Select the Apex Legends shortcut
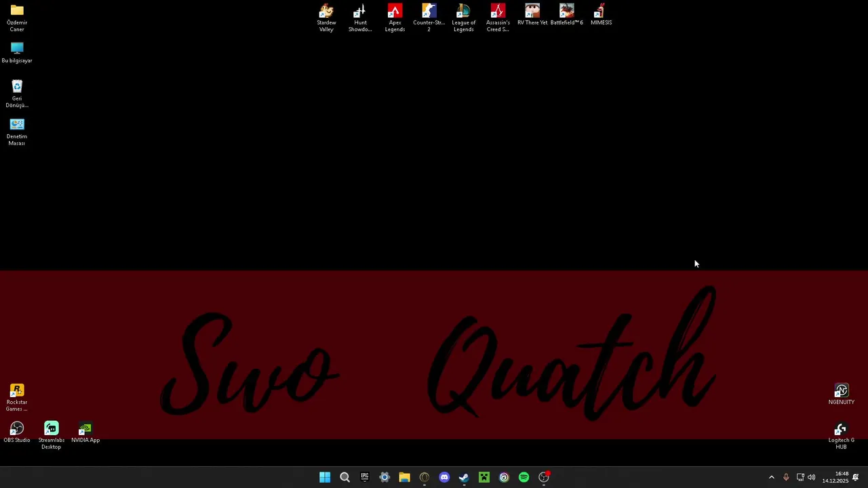This screenshot has width=868, height=488. 395,18
